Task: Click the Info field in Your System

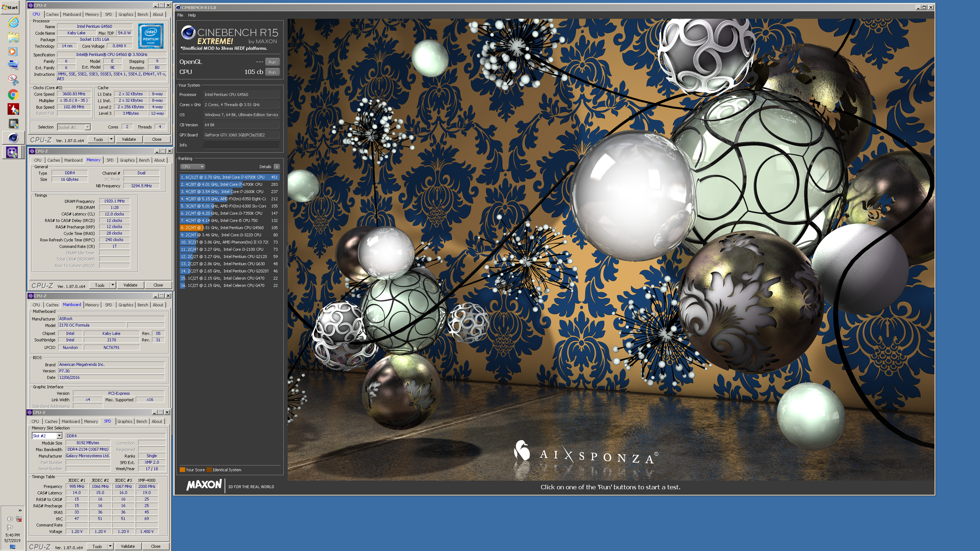Action: tap(241, 145)
